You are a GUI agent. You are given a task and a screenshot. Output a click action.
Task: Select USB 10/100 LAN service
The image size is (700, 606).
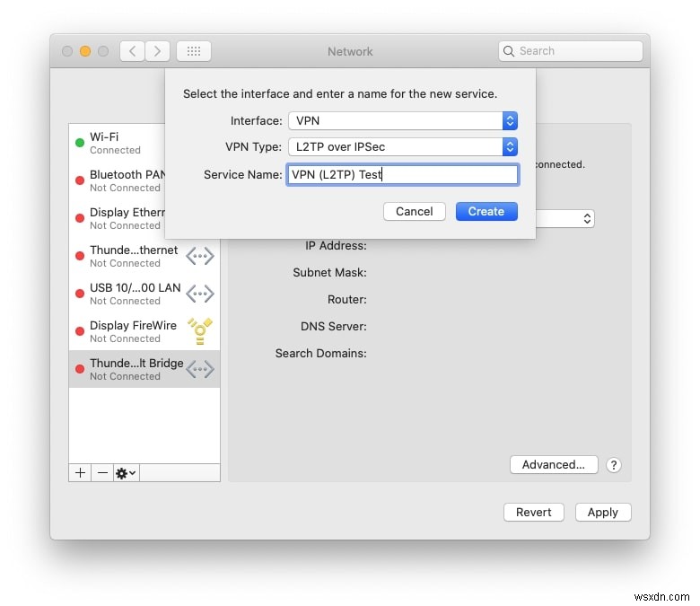(144, 294)
